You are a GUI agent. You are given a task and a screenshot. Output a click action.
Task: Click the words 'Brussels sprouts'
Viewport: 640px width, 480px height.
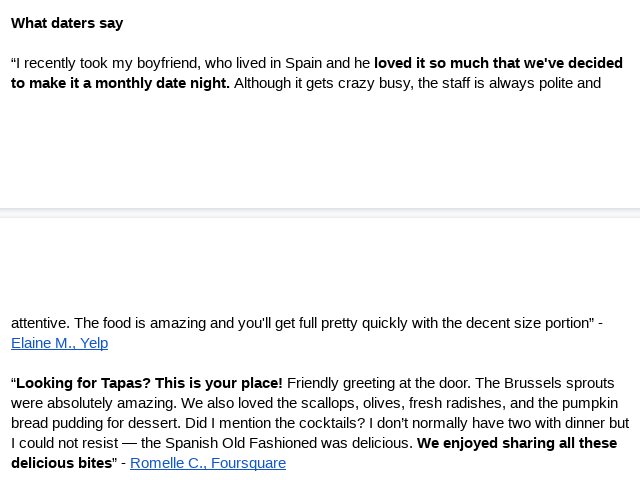(x=559, y=383)
